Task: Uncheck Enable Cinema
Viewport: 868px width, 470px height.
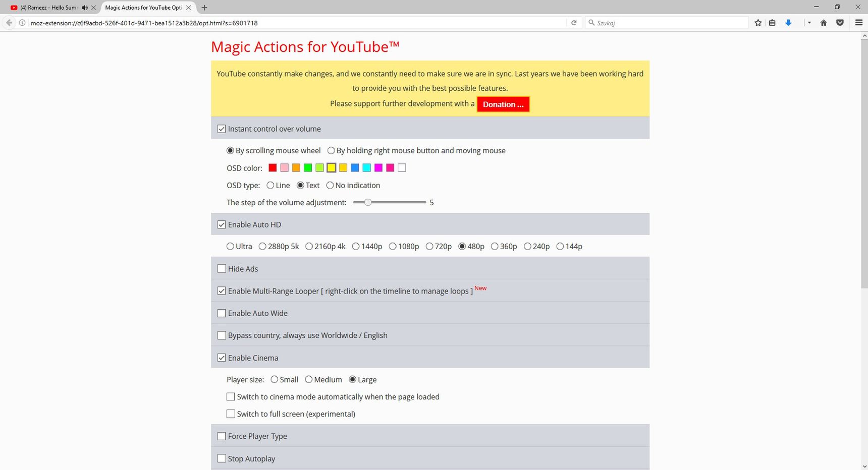Action: tap(222, 358)
